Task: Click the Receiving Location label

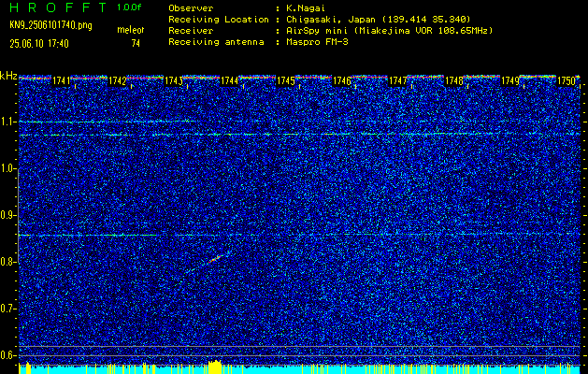Action: [219, 20]
